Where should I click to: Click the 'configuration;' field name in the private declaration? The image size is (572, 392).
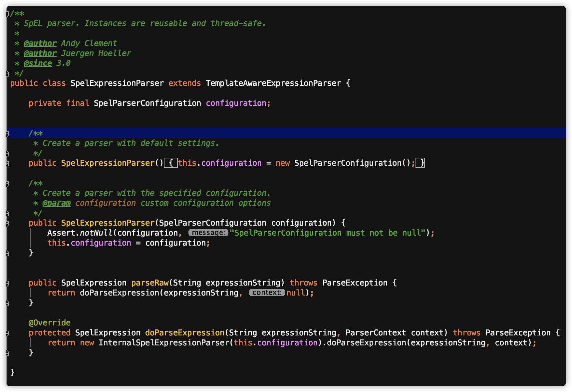pos(238,103)
